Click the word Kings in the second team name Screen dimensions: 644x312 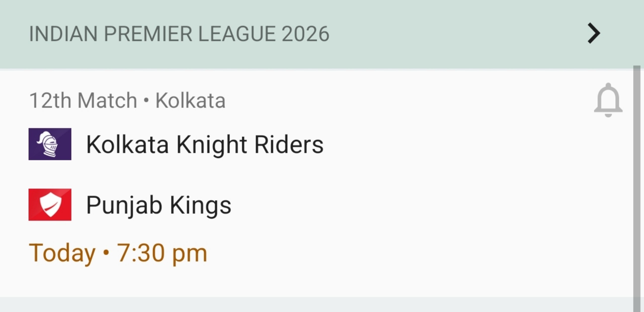tap(200, 205)
